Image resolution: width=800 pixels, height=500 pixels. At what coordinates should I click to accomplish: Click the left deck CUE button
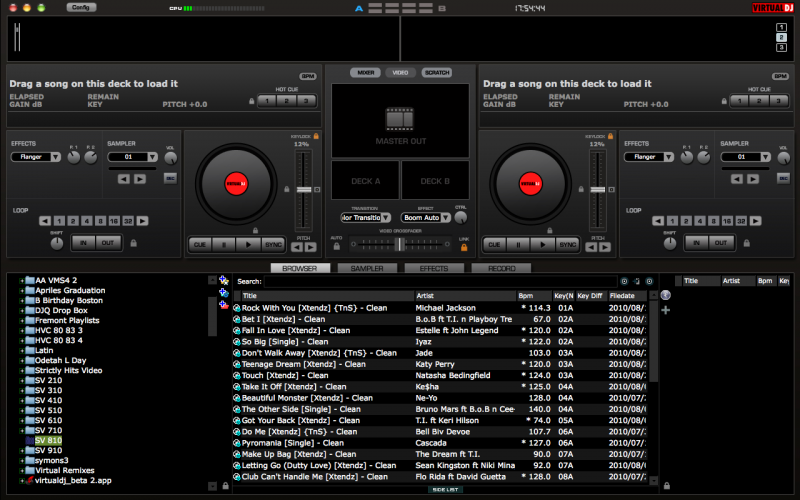pos(199,245)
